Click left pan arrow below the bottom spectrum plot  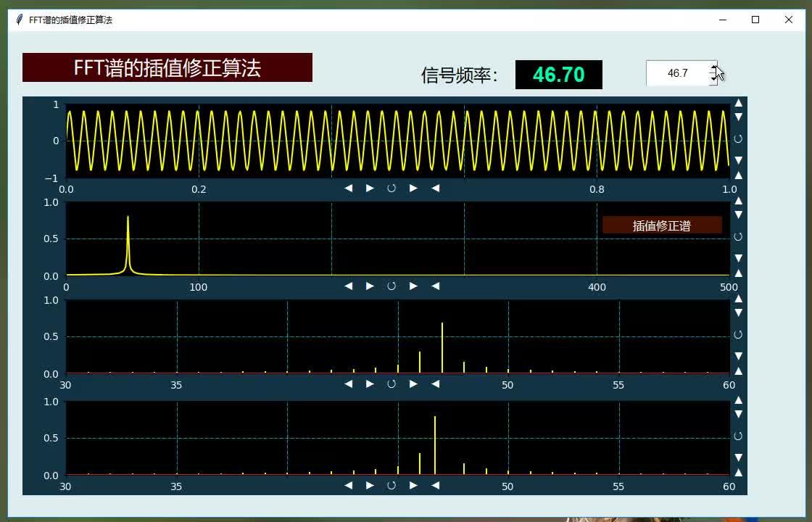(x=348, y=486)
